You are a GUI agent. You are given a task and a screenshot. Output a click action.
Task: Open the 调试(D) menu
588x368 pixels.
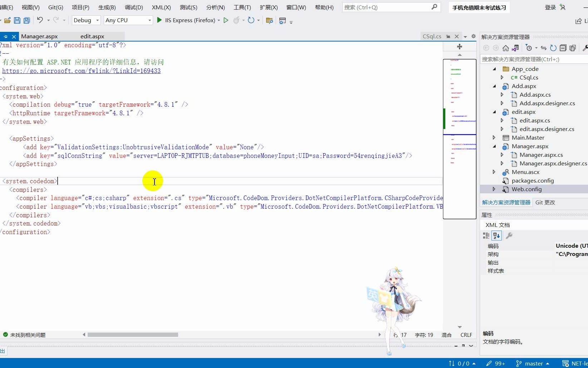(x=134, y=7)
